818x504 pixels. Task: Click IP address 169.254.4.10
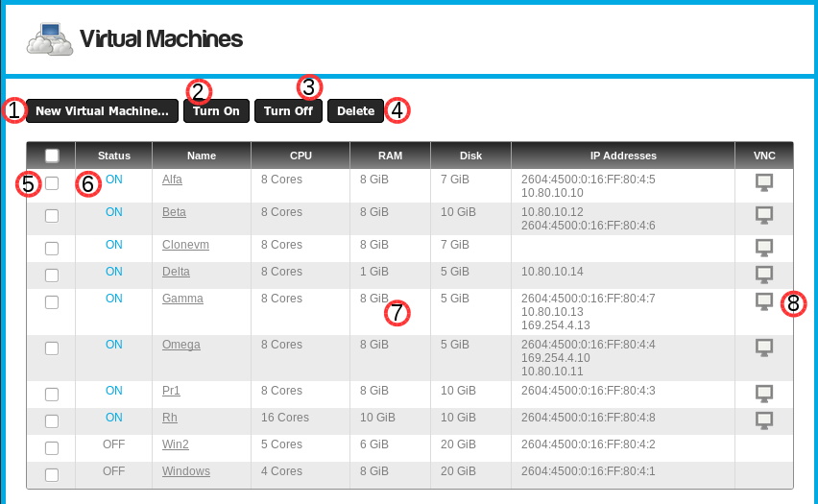click(556, 358)
